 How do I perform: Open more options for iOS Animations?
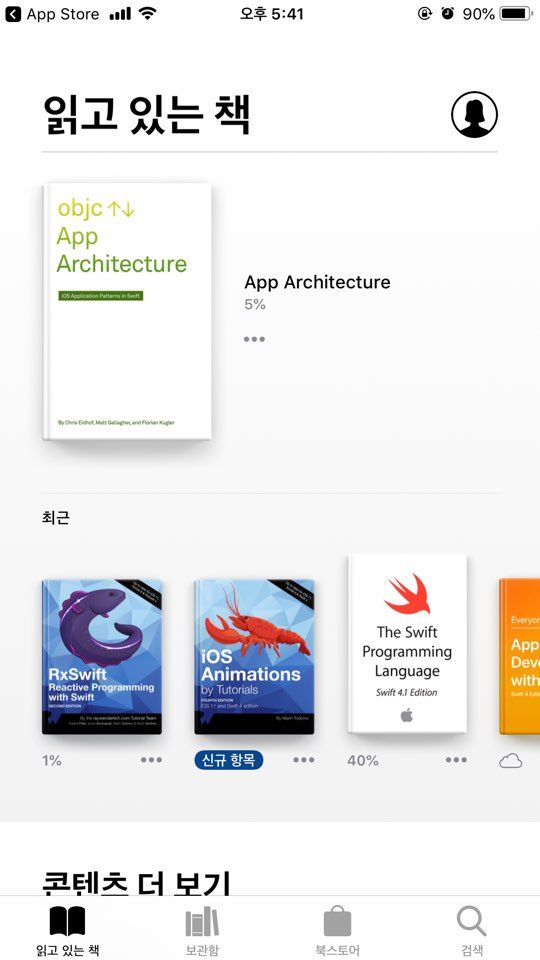(x=304, y=760)
